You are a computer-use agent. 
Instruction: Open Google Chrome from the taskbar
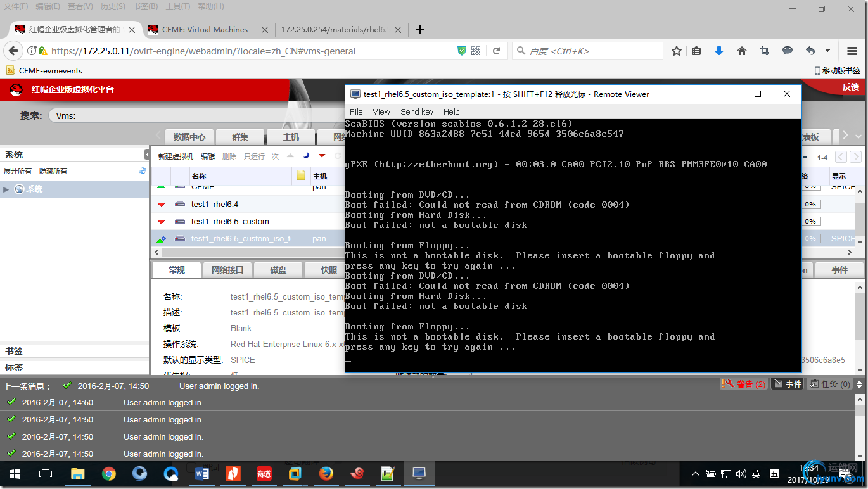click(x=109, y=474)
